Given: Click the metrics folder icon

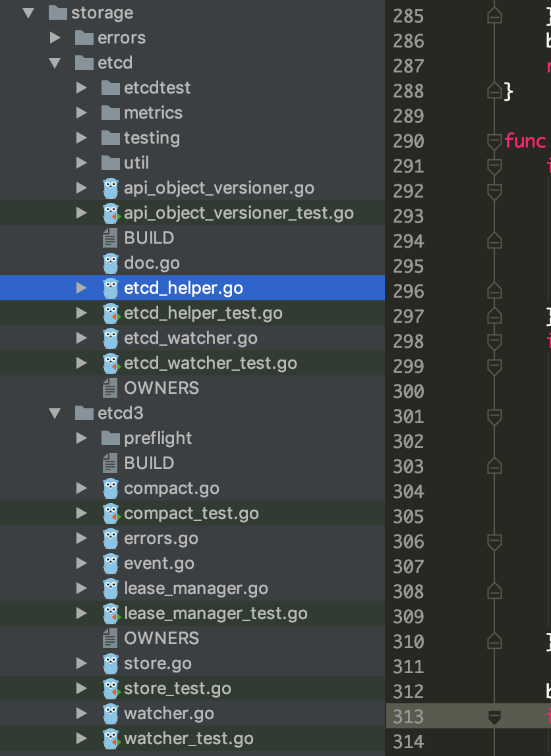Looking at the screenshot, I should pos(111,113).
